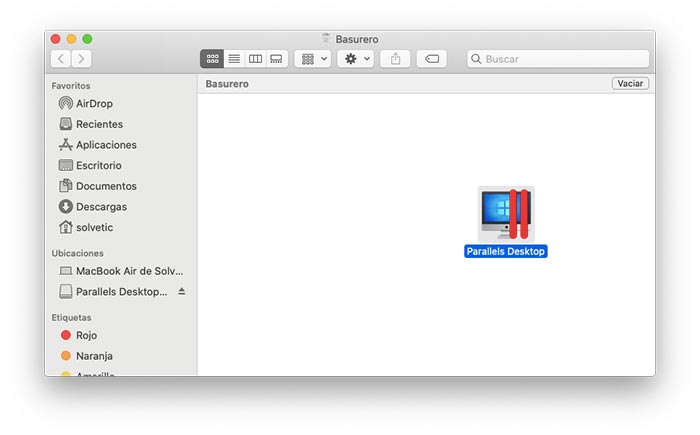This screenshot has width=700, height=435.
Task: Click the Etiquetas section header
Action: 71,318
